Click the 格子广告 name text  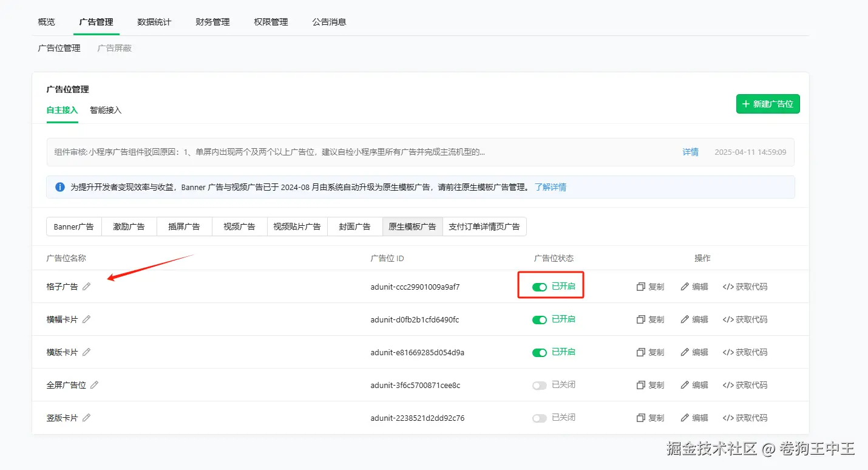[x=62, y=287]
